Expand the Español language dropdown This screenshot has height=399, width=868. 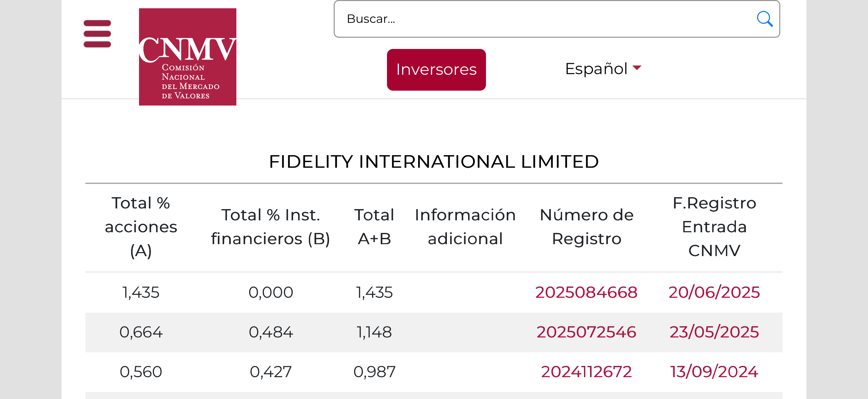603,69
